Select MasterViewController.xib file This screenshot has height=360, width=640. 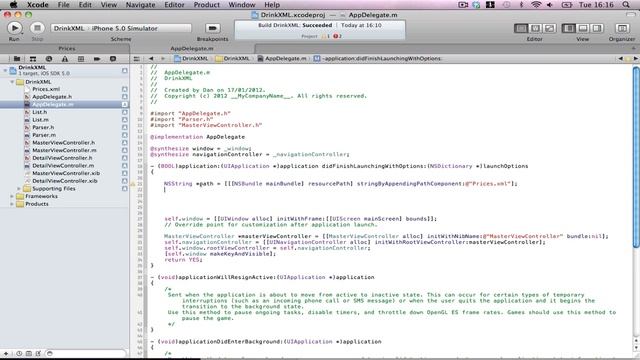coord(65,173)
